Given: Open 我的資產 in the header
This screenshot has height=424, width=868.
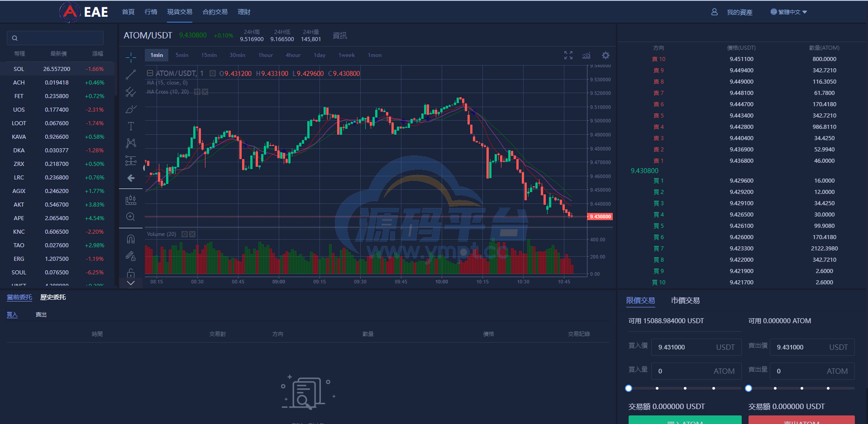Looking at the screenshot, I should (x=739, y=12).
